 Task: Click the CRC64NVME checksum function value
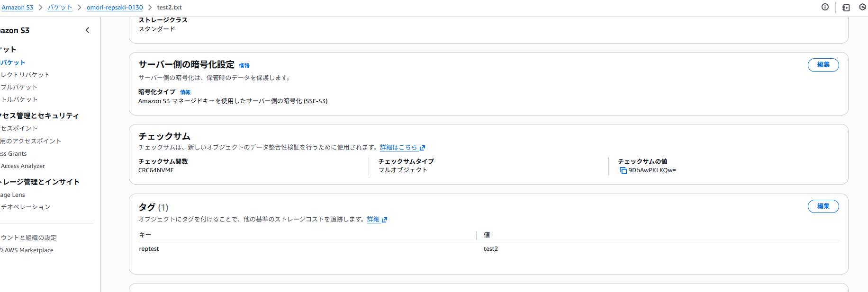click(156, 170)
